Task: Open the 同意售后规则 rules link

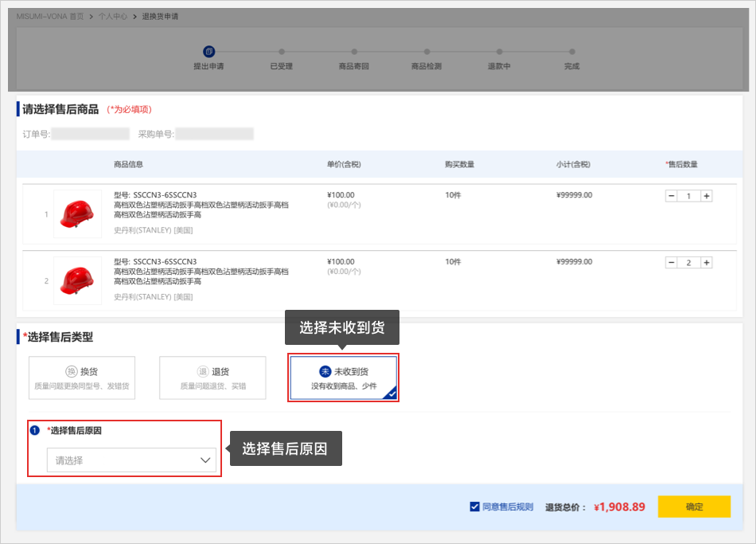Action: [x=508, y=507]
